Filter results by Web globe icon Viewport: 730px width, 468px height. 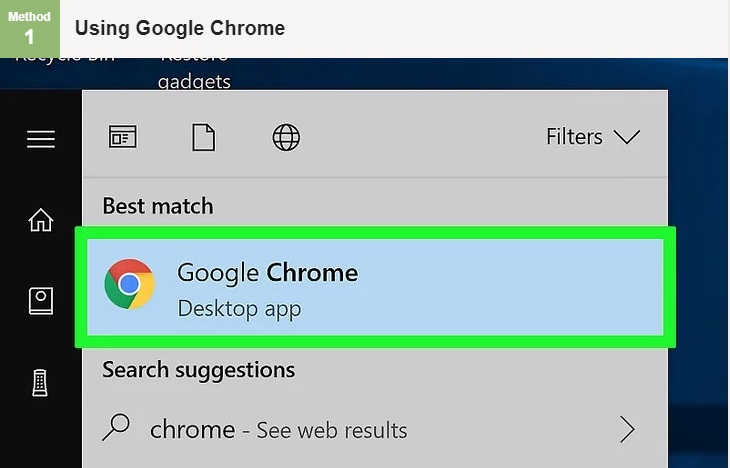pos(286,137)
